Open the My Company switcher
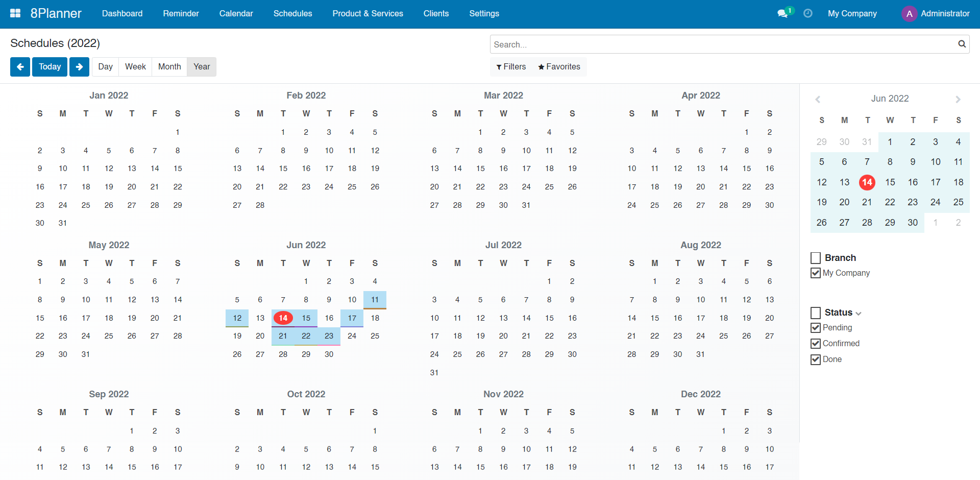980x480 pixels. click(852, 14)
